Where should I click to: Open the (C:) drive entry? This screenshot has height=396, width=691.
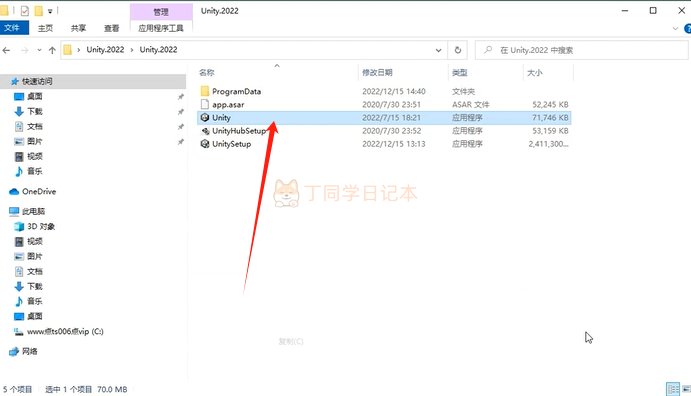[65, 332]
